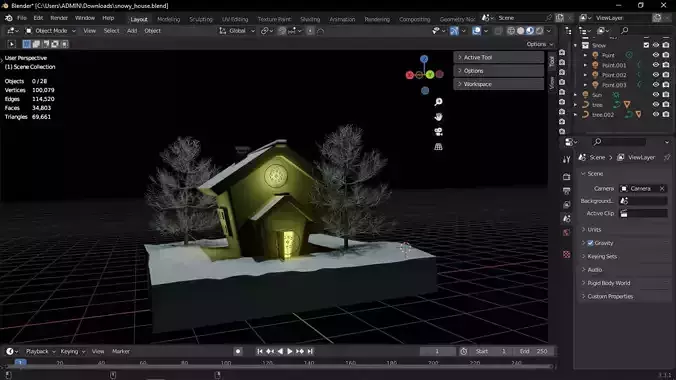Screen dimensions: 676x380
Task: Click the Blender logo menu icon
Action: click(9, 18)
